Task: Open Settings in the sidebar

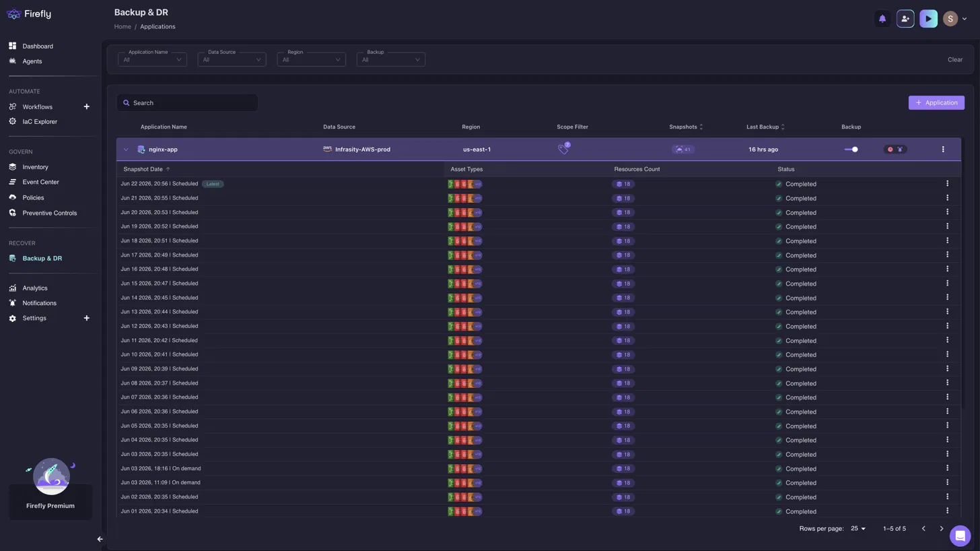Action: 34,318
